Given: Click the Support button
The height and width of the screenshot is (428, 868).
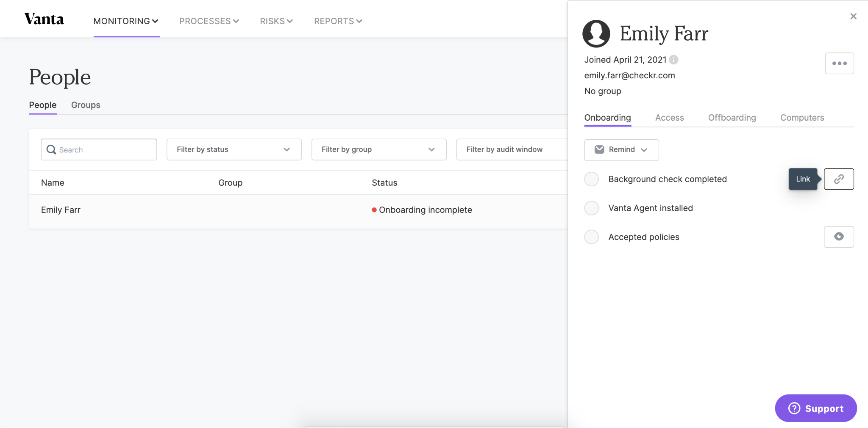Looking at the screenshot, I should pos(816,408).
